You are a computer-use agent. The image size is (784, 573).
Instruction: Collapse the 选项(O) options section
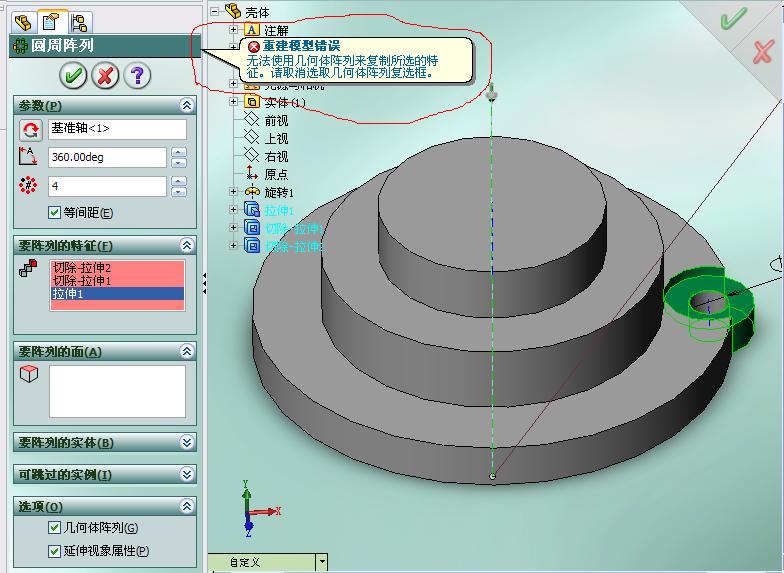click(x=186, y=506)
